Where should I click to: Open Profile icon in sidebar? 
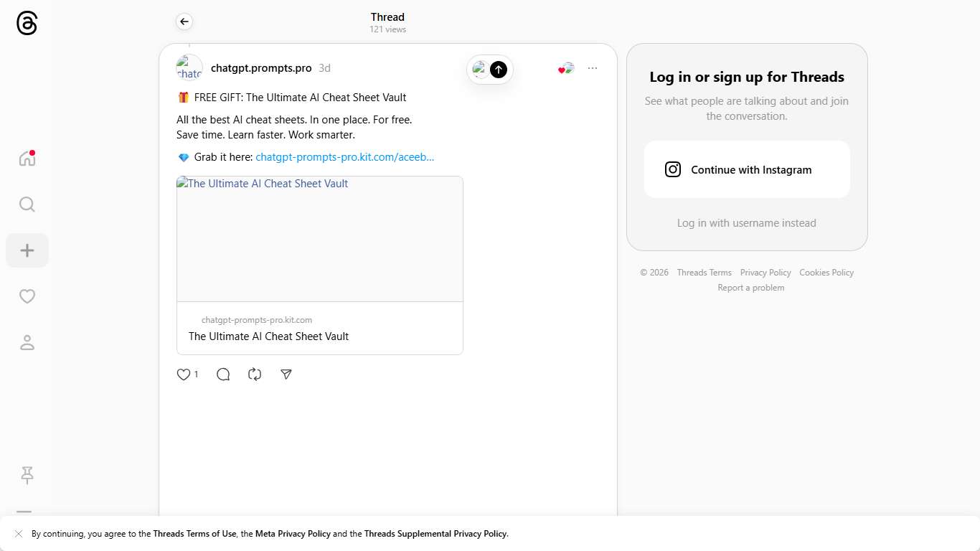click(27, 343)
